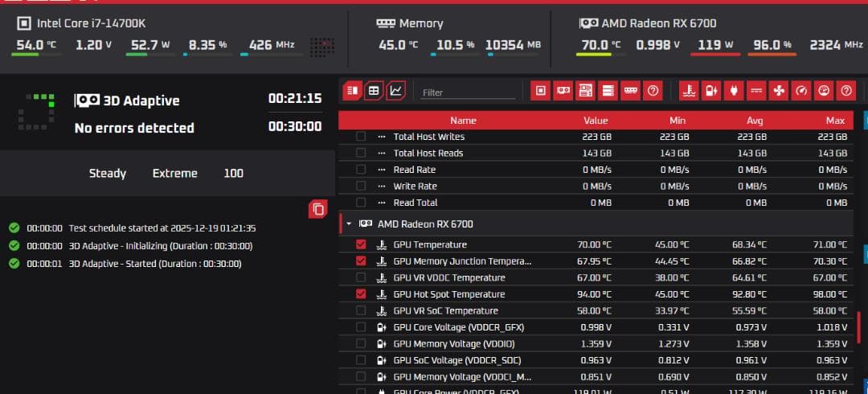Click the 3D Adaptive test GPU icon
The image size is (868, 394).
pyautogui.click(x=88, y=101)
